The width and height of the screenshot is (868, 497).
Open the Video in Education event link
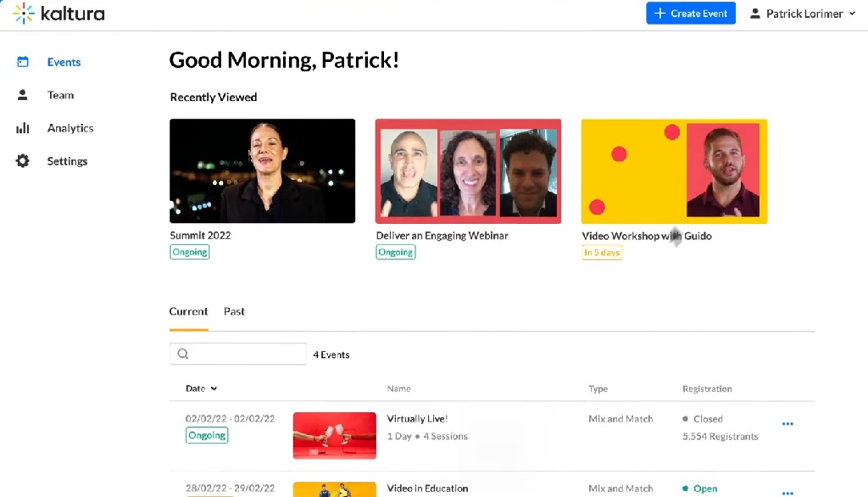(427, 489)
